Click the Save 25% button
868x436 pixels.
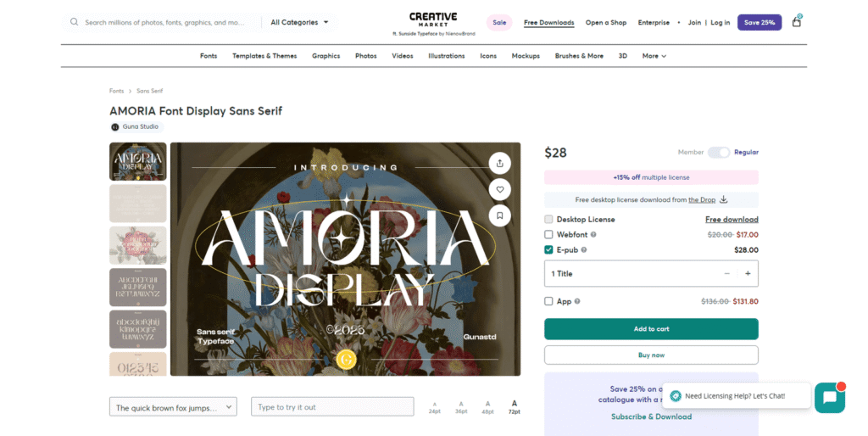[759, 23]
